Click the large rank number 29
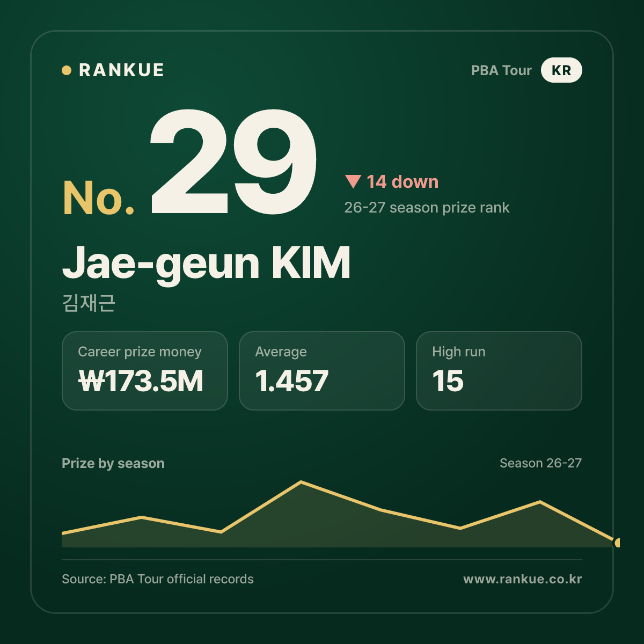 [x=233, y=162]
